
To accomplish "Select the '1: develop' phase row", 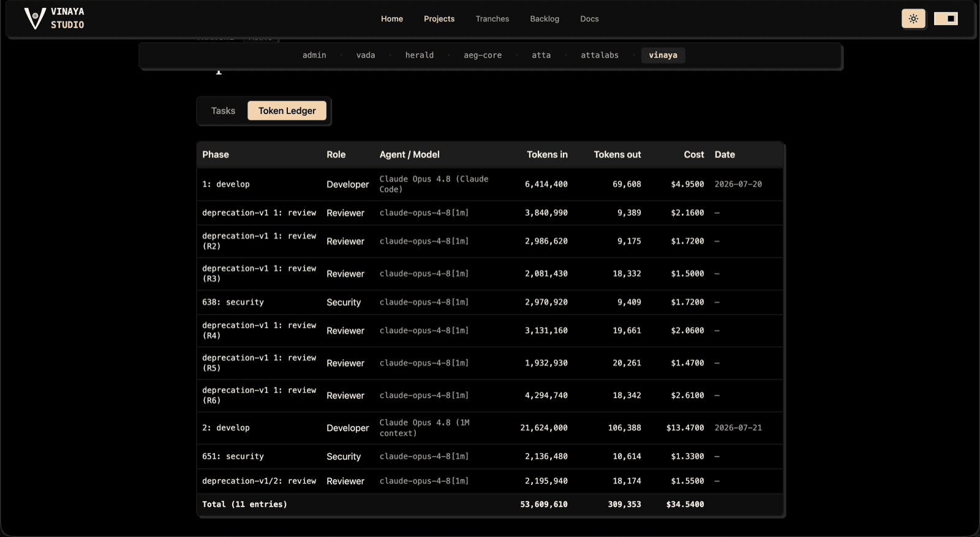I will point(490,184).
